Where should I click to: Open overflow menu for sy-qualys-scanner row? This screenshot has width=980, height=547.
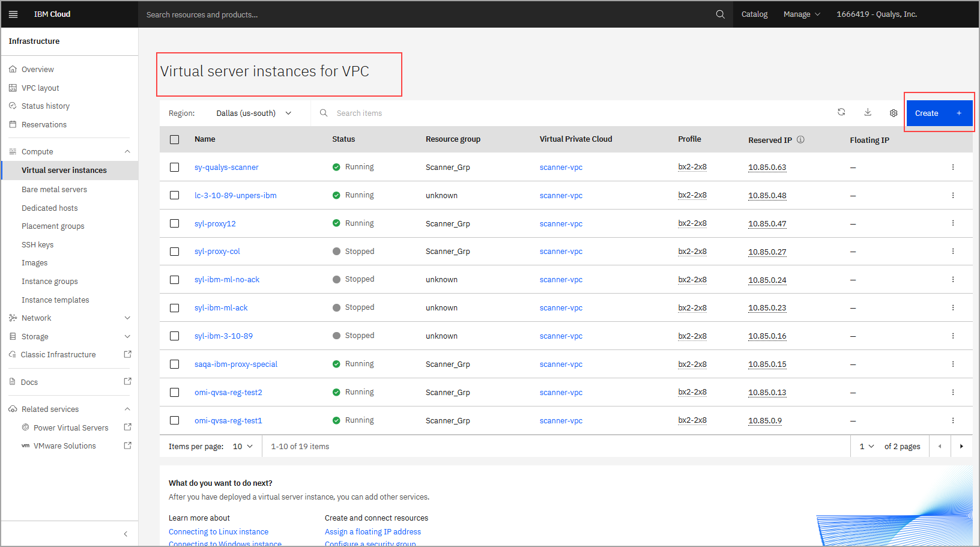(x=952, y=168)
